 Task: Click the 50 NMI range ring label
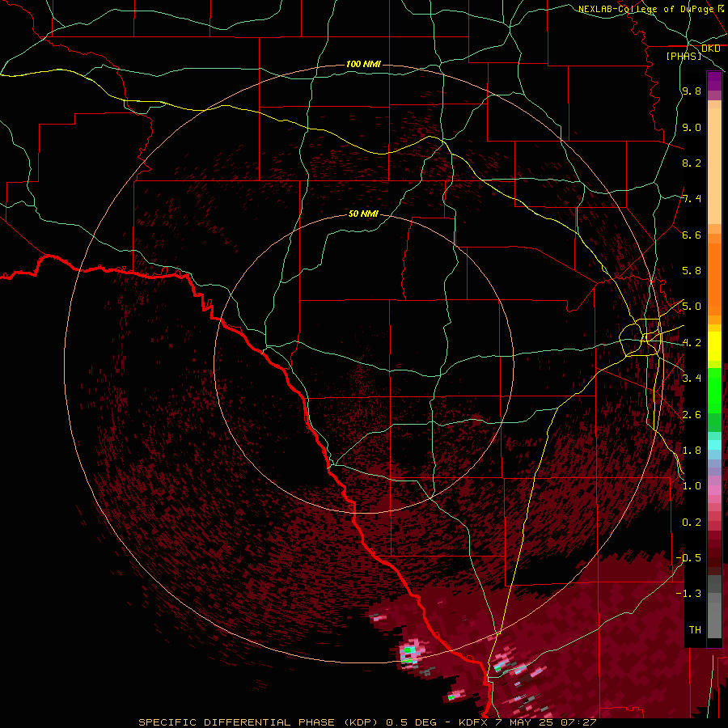[x=363, y=214]
